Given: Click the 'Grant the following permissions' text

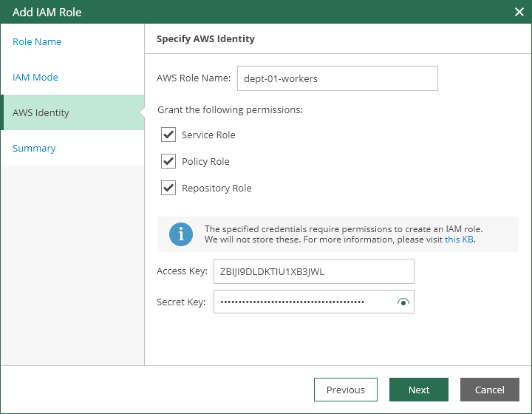Looking at the screenshot, I should (230, 109).
